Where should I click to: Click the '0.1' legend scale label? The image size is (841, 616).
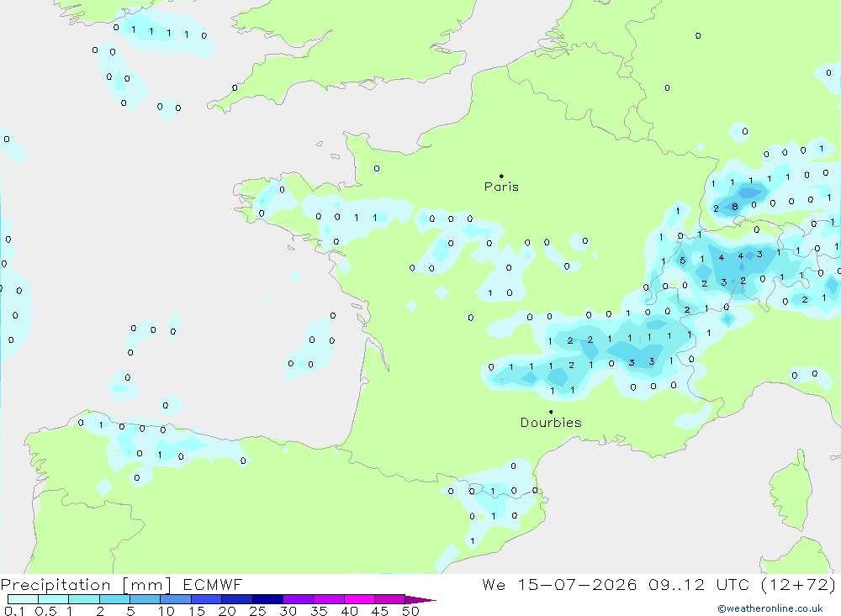[x=14, y=611]
